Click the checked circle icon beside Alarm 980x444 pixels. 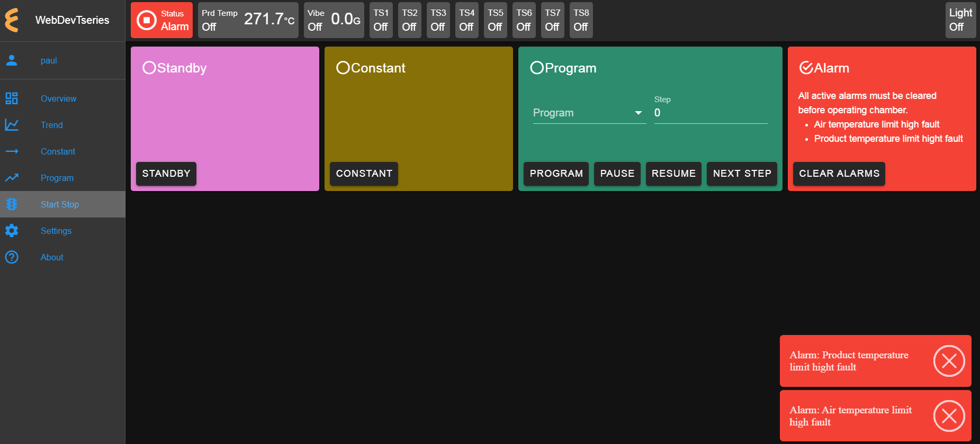[x=806, y=68]
